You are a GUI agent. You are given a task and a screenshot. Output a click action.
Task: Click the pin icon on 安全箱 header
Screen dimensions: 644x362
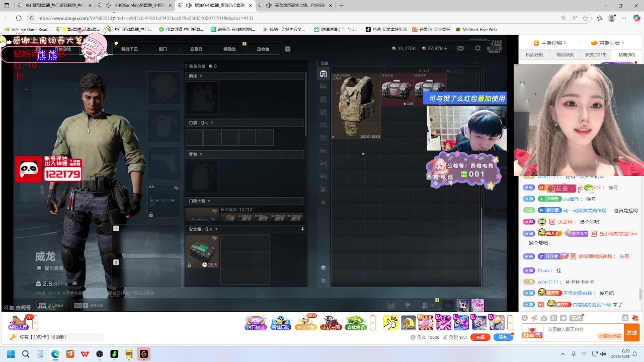click(x=302, y=229)
